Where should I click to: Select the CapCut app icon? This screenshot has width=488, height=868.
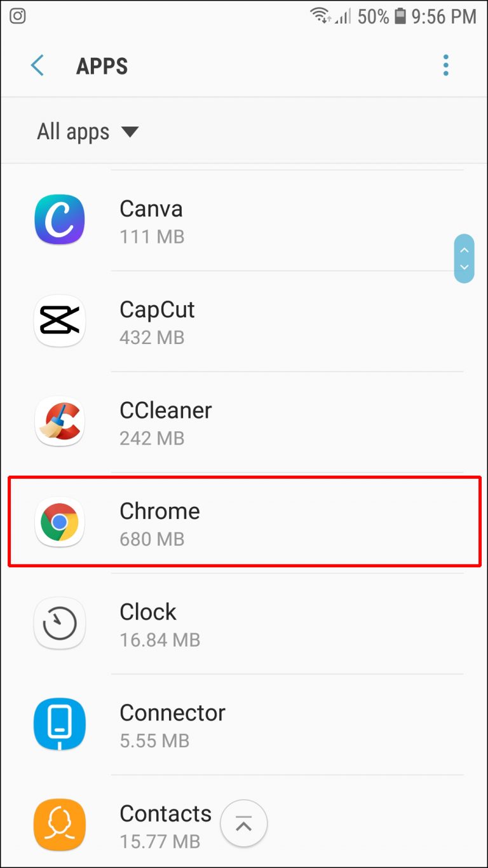pos(59,320)
